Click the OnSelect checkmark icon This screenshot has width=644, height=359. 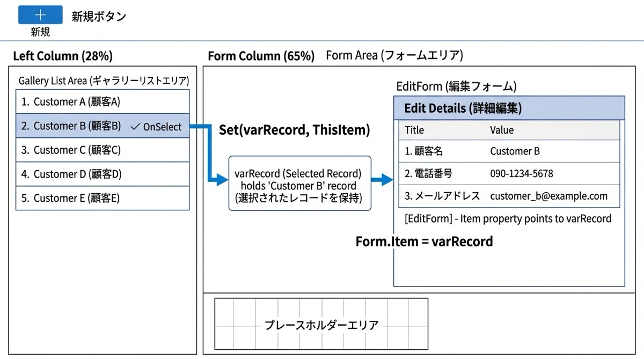tap(135, 127)
